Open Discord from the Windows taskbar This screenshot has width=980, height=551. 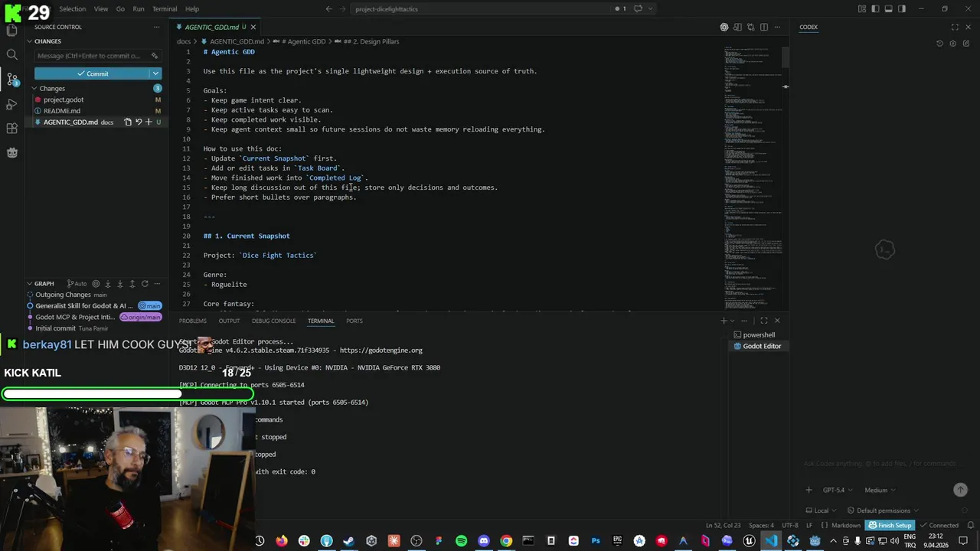pos(483,541)
